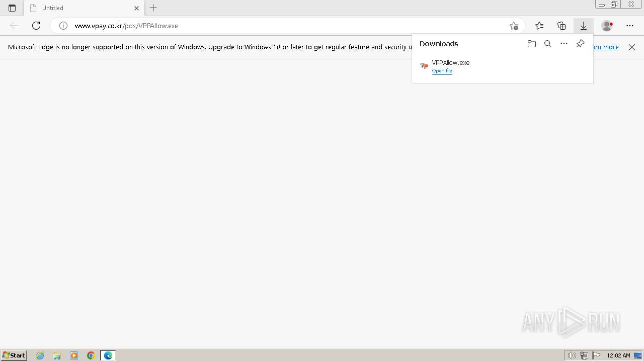Viewport: 644px width, 362px height.
Task: Toggle the Downloads toolbar button
Action: pyautogui.click(x=584, y=26)
